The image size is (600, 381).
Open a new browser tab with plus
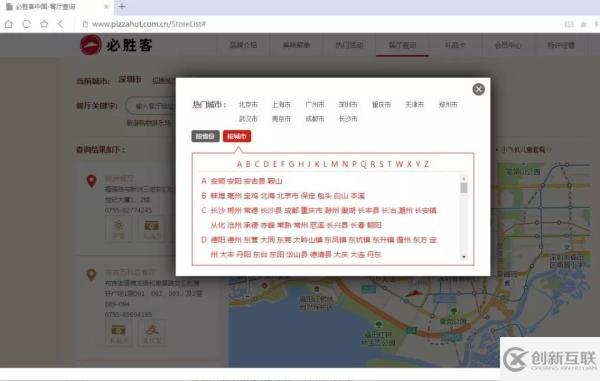pyautogui.click(x=122, y=7)
